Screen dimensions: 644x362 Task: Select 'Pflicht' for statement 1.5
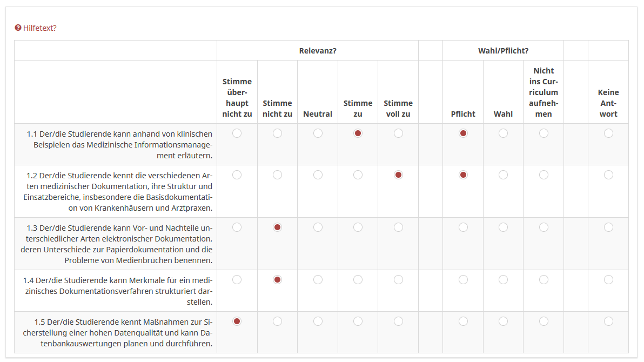coord(463,321)
